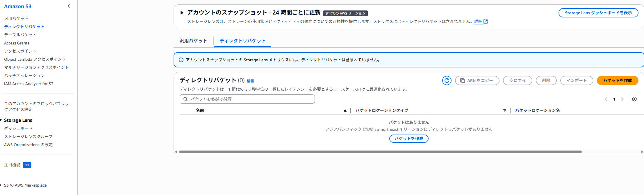This screenshot has width=644, height=195.
Task: Open ストレージレンズグループ in the sidebar
Action: coord(28,136)
